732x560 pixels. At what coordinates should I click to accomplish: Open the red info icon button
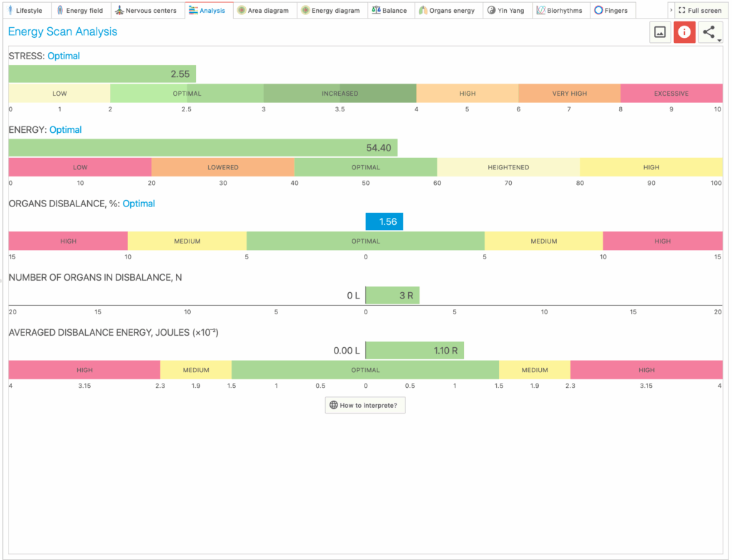(685, 32)
